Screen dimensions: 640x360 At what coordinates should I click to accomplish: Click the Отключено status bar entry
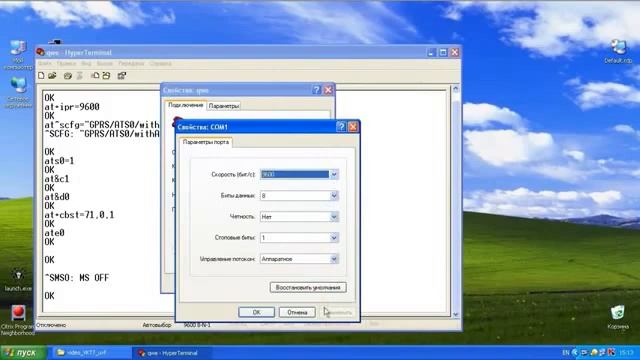point(51,325)
